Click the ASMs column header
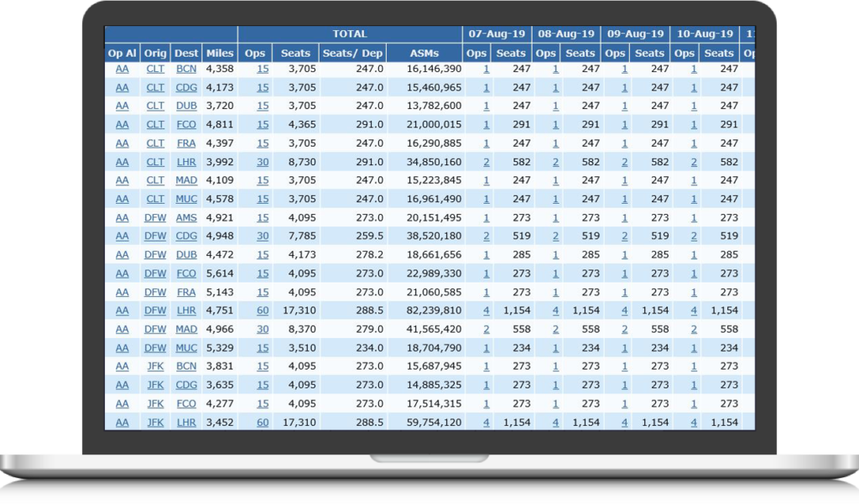The width and height of the screenshot is (859, 504). pos(424,53)
